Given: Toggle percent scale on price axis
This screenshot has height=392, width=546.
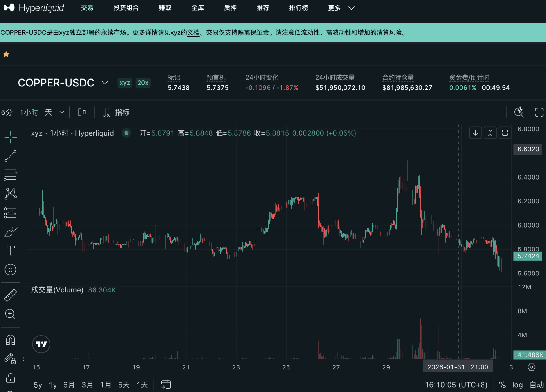Looking at the screenshot, I should 502,385.
